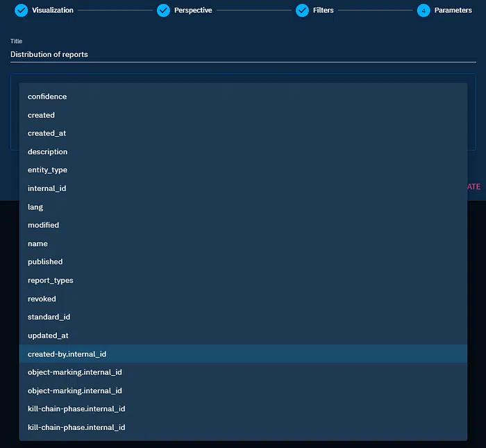
Task: Select the "entity_type" option
Action: (x=47, y=170)
